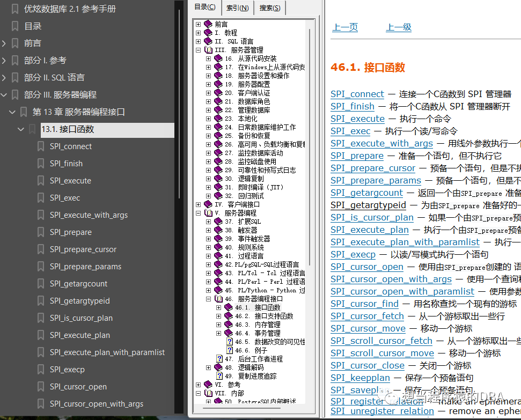The height and width of the screenshot is (420, 521).
Task: Select 46.1. 接口函数 in the contents tree
Action: [x=258, y=307]
